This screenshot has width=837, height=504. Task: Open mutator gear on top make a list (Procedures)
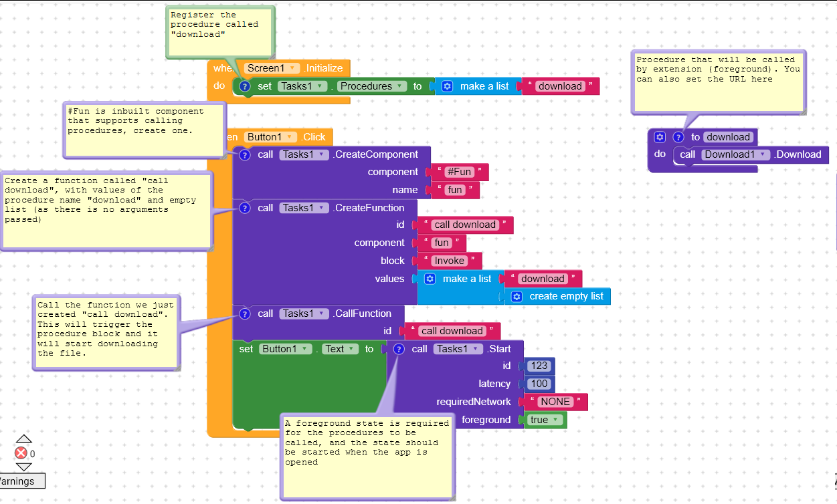pos(448,86)
